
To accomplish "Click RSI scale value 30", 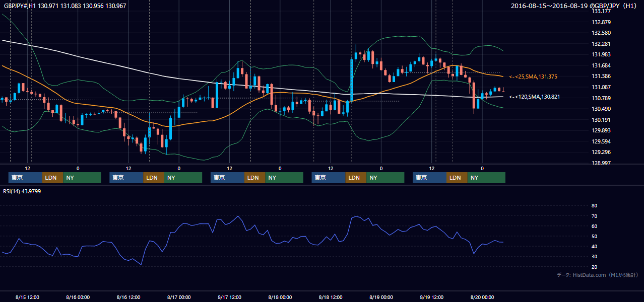I will (594, 257).
